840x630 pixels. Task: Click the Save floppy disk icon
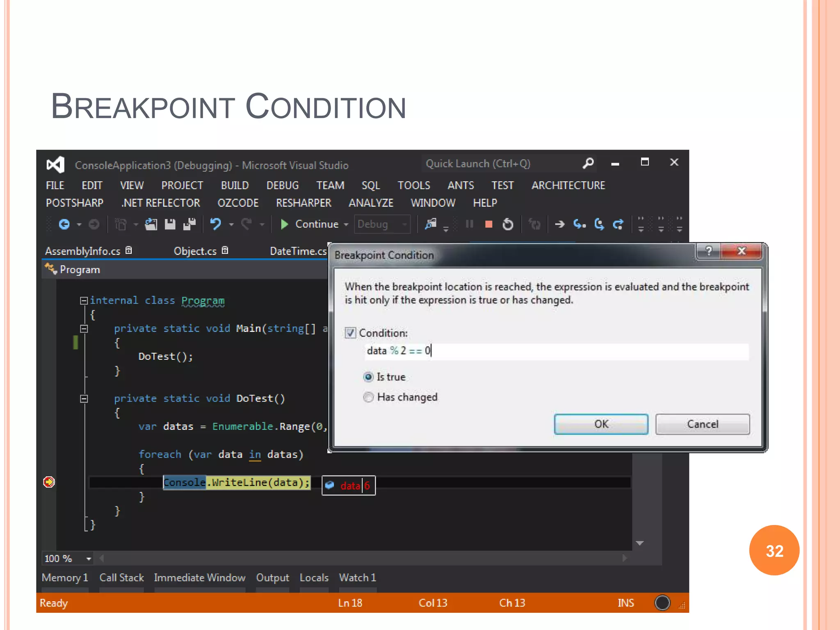pos(170,224)
